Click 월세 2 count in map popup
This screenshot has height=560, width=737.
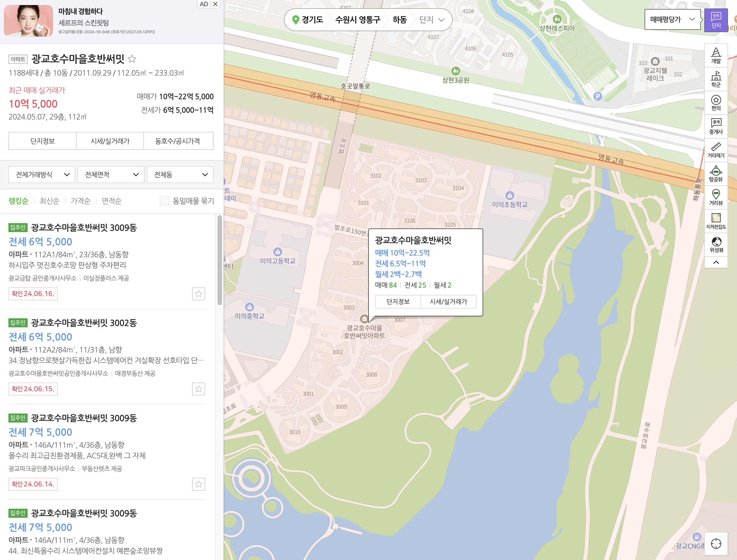click(x=443, y=285)
